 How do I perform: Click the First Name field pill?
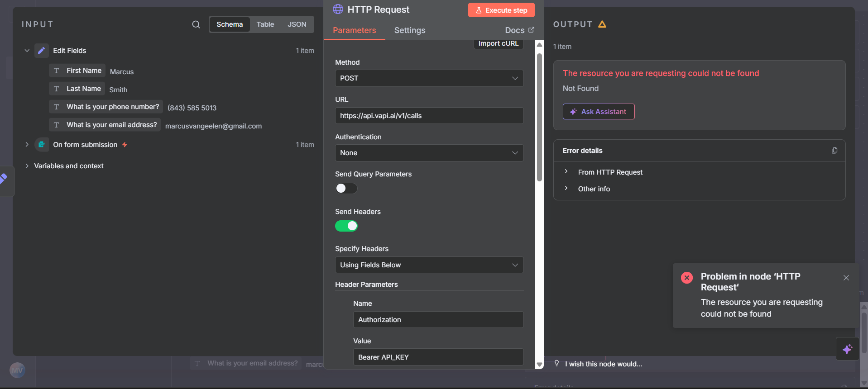pyautogui.click(x=77, y=71)
